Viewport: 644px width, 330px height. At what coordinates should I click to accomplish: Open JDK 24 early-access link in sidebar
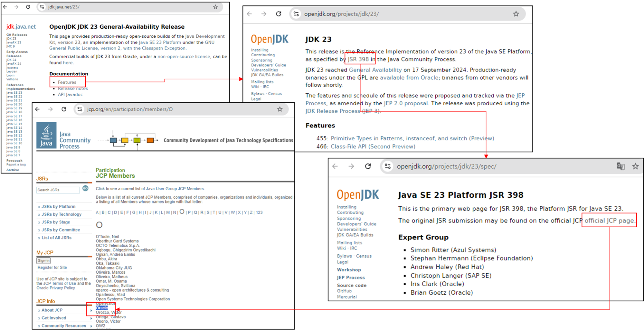[x=11, y=60]
